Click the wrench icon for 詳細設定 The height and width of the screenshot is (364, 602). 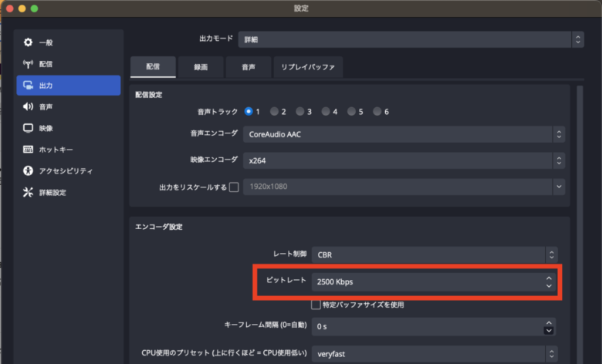(x=29, y=192)
